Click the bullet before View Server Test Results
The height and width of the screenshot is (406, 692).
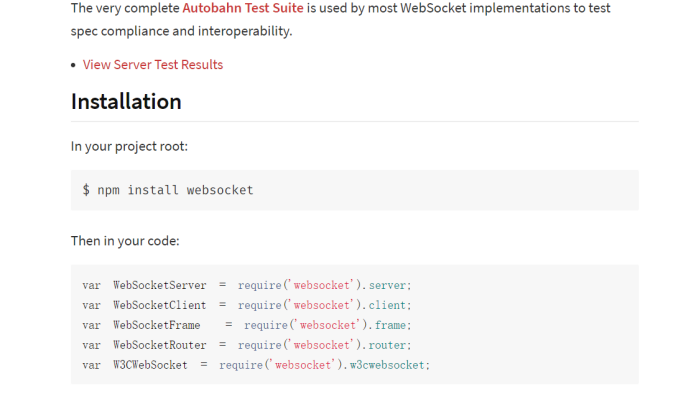click(x=73, y=66)
